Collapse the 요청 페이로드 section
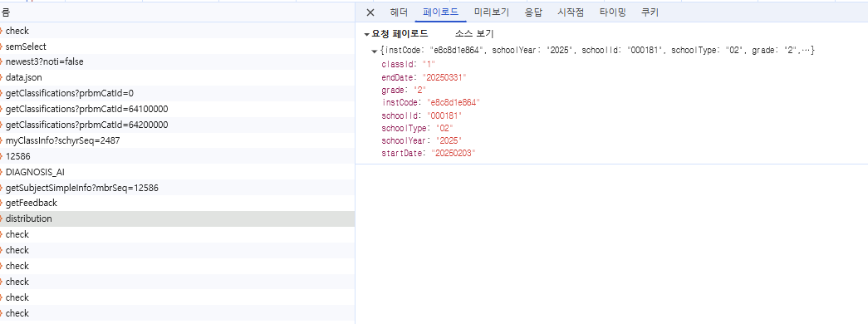868x324 pixels. 366,34
